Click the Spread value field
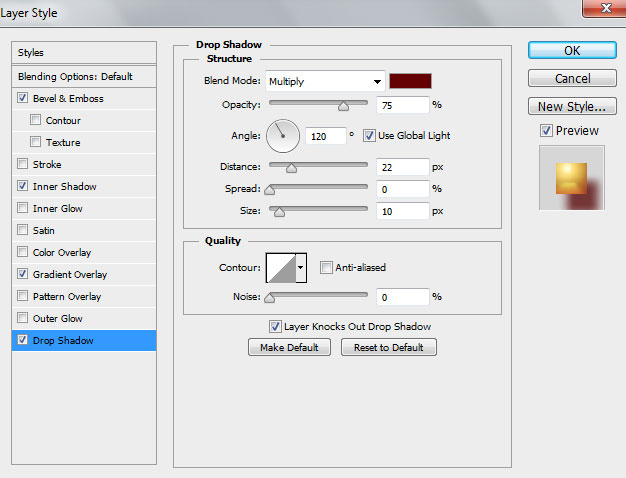Image resolution: width=626 pixels, height=478 pixels. (x=402, y=189)
